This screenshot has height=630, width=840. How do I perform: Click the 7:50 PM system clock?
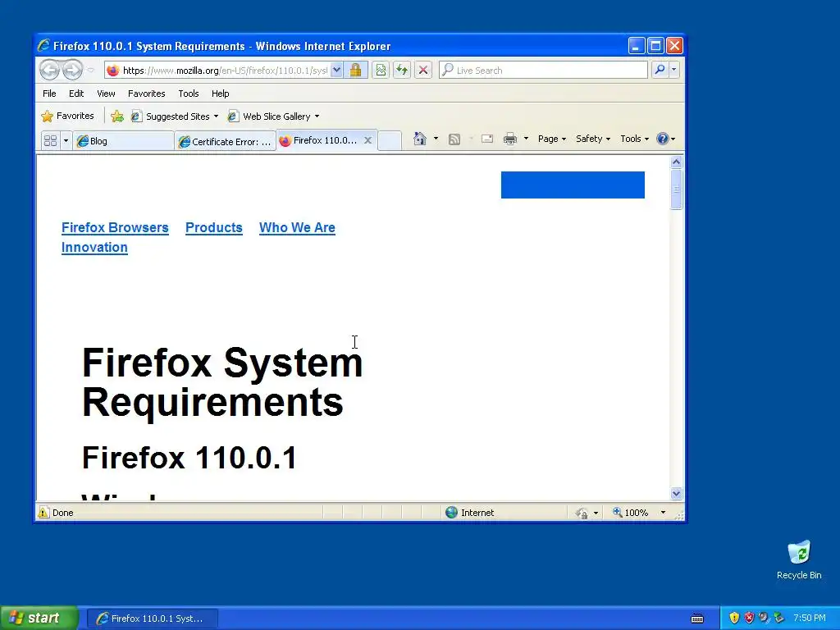tap(809, 619)
